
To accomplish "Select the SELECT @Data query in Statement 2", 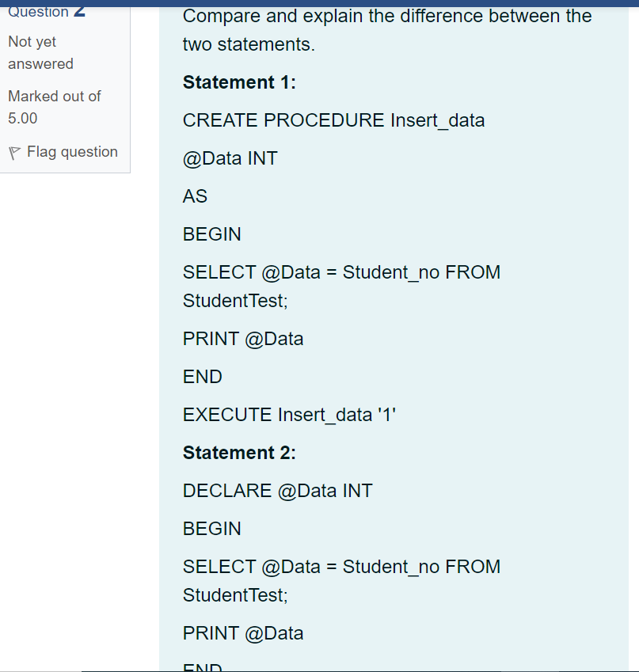I will tap(341, 567).
